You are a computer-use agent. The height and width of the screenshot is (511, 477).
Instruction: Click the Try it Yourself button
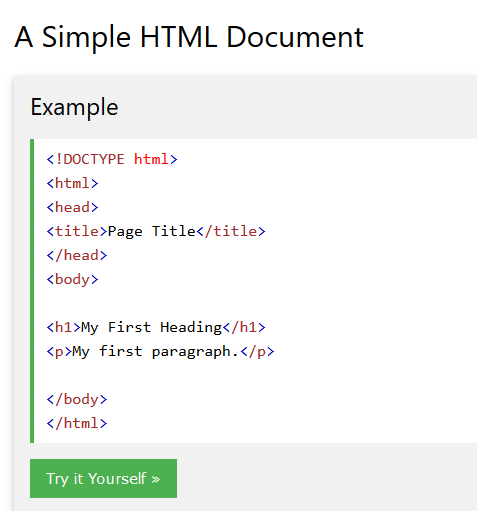[x=103, y=478]
